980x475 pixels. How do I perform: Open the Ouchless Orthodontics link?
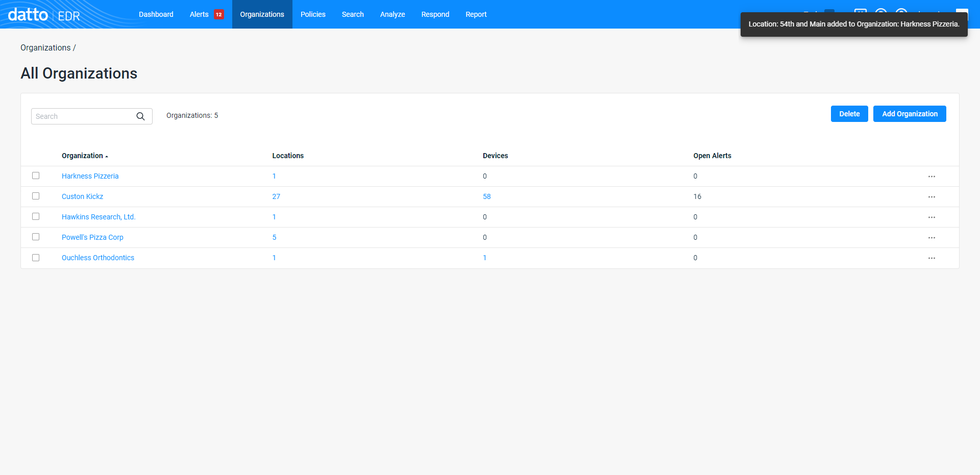(98, 258)
